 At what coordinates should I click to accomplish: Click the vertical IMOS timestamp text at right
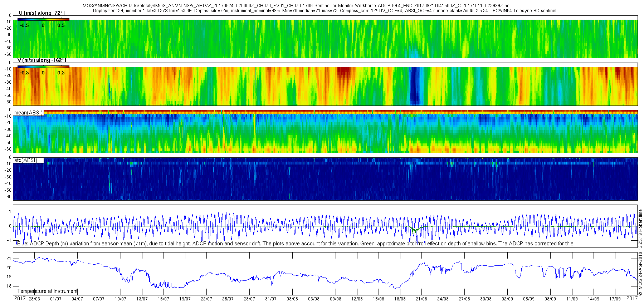640,252
